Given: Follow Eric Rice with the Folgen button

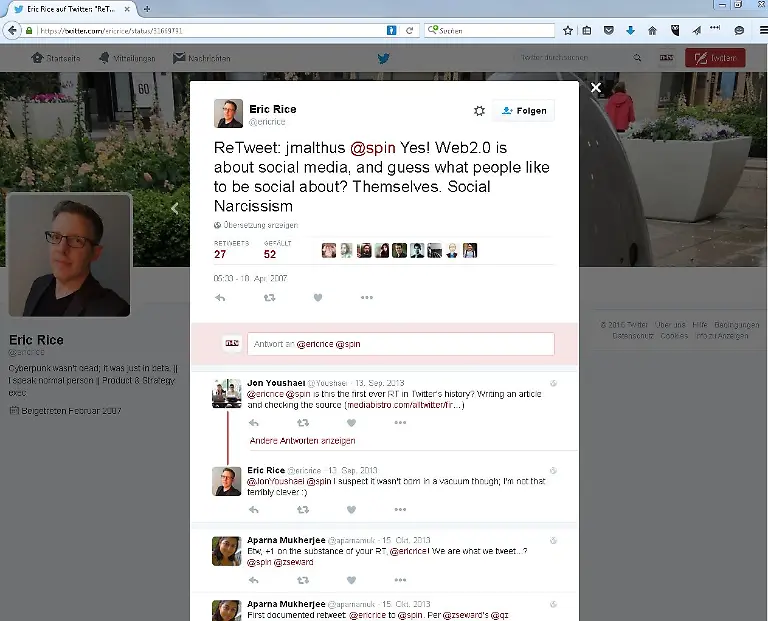Looking at the screenshot, I should pyautogui.click(x=524, y=111).
